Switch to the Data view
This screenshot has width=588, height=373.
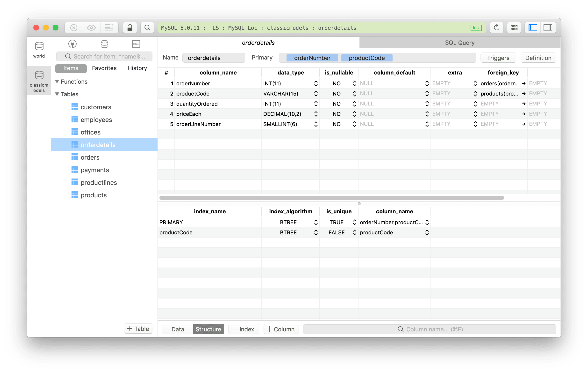tap(178, 329)
